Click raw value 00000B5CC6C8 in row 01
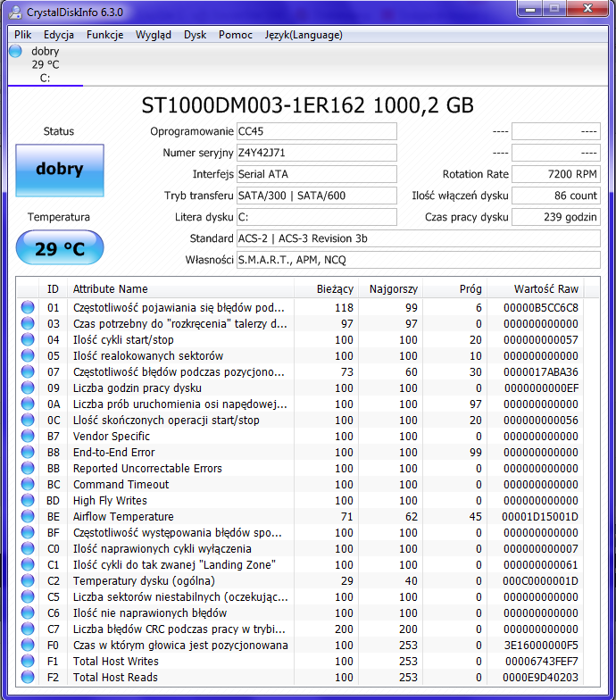This screenshot has width=616, height=700. (541, 307)
